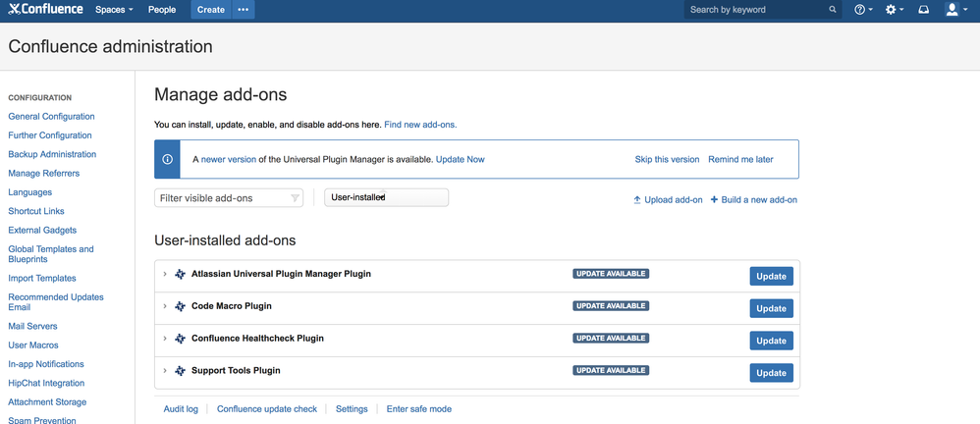Click the Upload add-on link
Image resolution: width=980 pixels, height=424 pixels.
click(674, 200)
